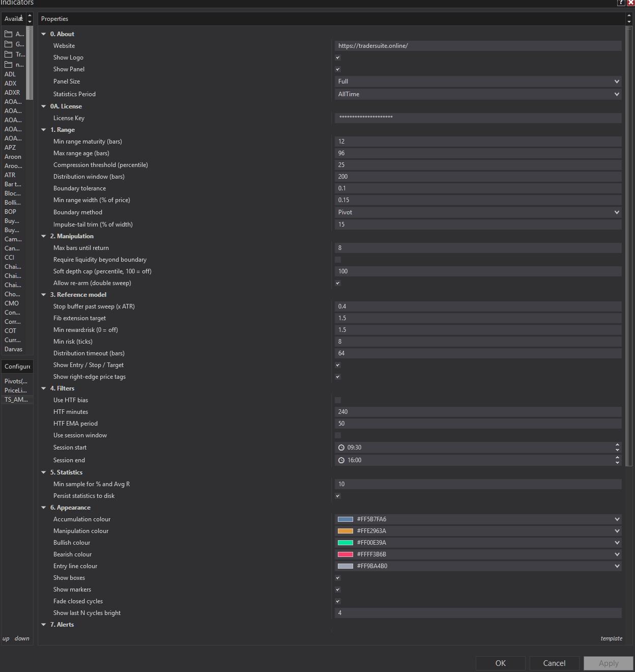Click the down link
635x672 pixels.
tap(22, 638)
